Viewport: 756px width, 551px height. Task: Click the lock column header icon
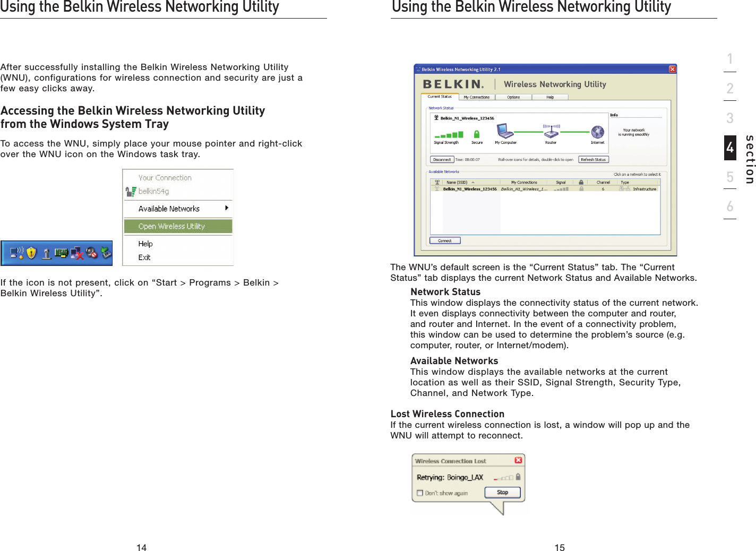pyautogui.click(x=581, y=182)
